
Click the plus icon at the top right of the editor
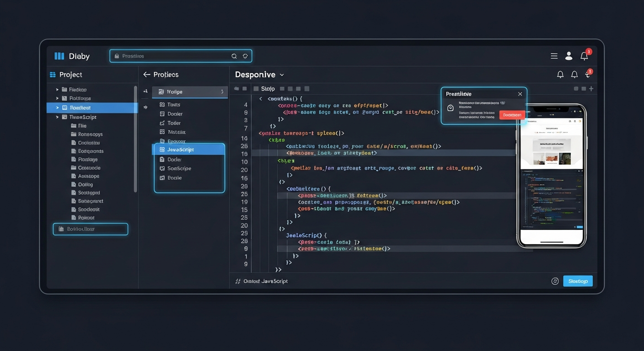coord(591,88)
